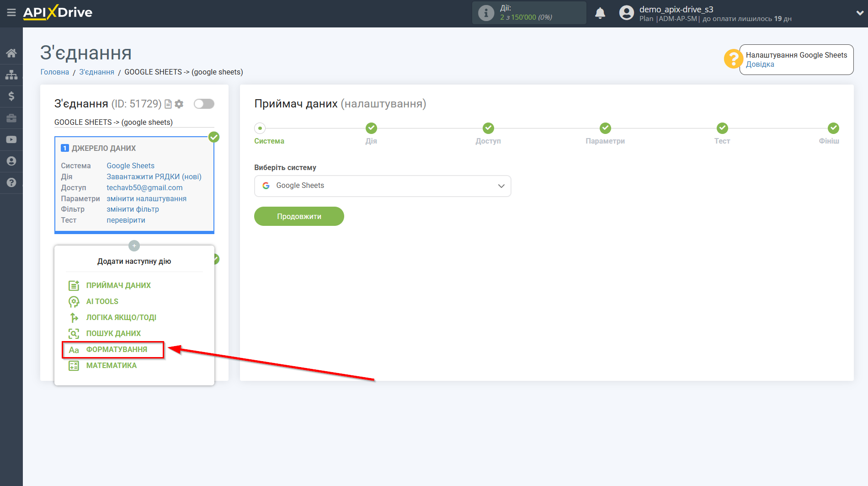Click the logic branch icon
Screen dimensions: 868x486
pos(74,318)
